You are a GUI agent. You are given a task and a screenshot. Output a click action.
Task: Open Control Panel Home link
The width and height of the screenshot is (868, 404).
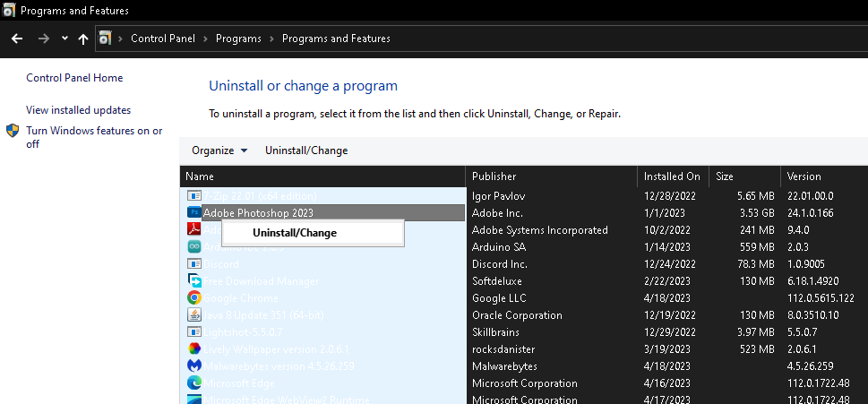(x=74, y=78)
